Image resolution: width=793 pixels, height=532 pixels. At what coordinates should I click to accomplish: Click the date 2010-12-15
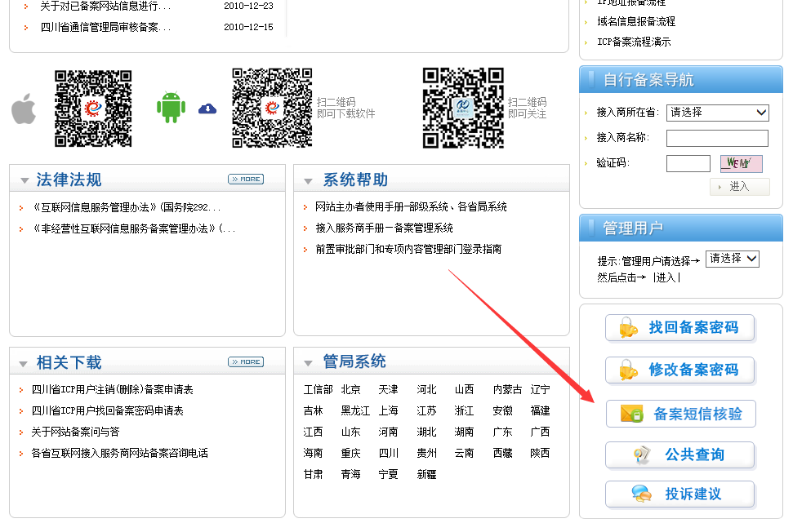click(x=248, y=27)
